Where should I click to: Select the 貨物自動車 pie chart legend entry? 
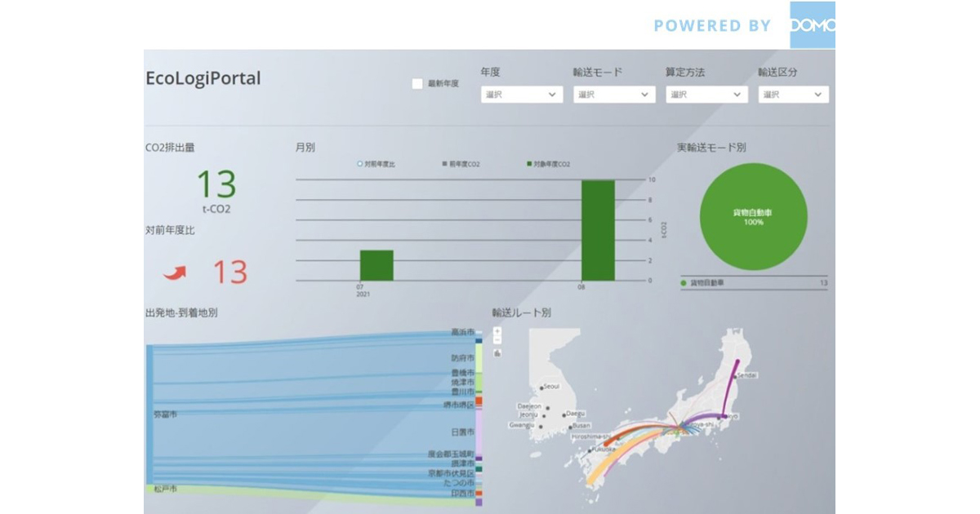[x=707, y=283]
